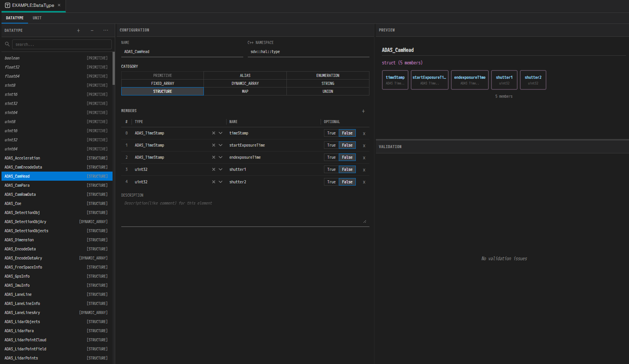Select the shutter2 preview card
Image resolution: width=629 pixels, height=364 pixels.
(533, 80)
